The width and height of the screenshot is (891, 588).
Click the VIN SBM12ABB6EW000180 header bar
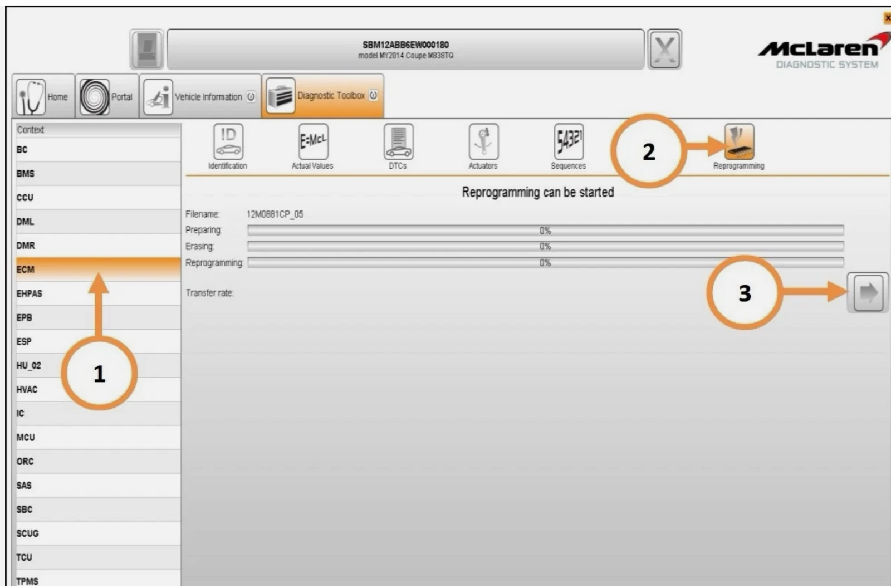pos(405,50)
